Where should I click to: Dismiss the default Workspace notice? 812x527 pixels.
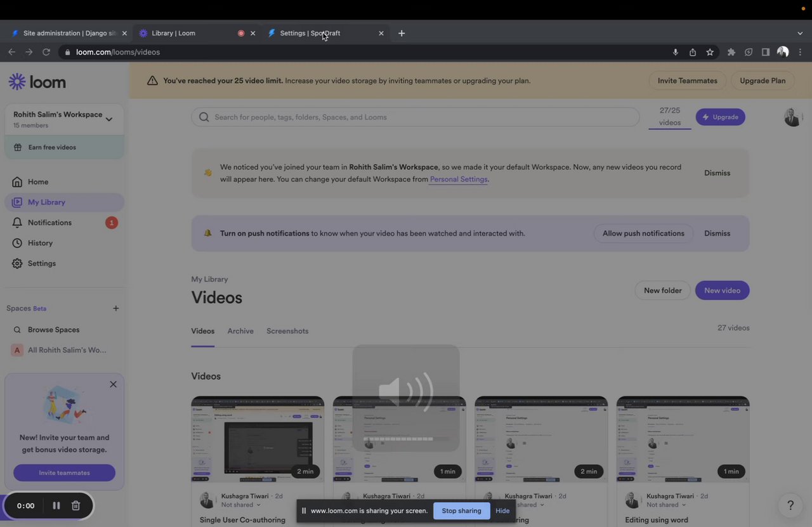(x=717, y=173)
